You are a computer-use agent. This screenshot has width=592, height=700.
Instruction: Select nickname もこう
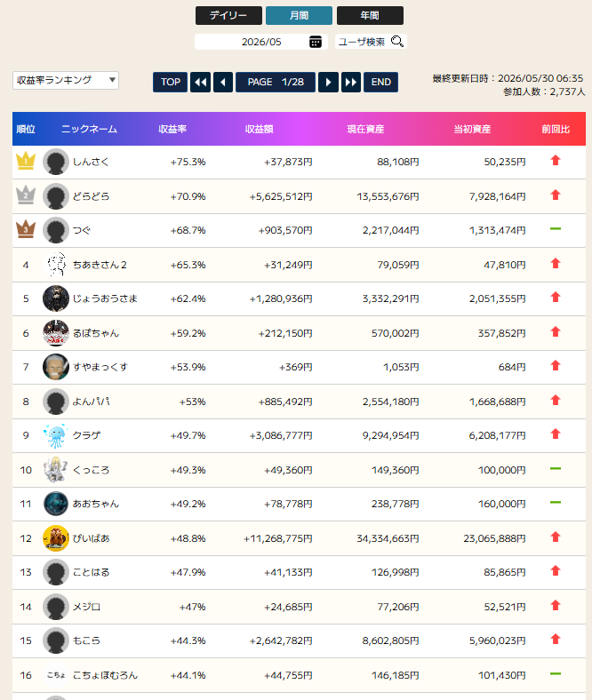tap(87, 640)
